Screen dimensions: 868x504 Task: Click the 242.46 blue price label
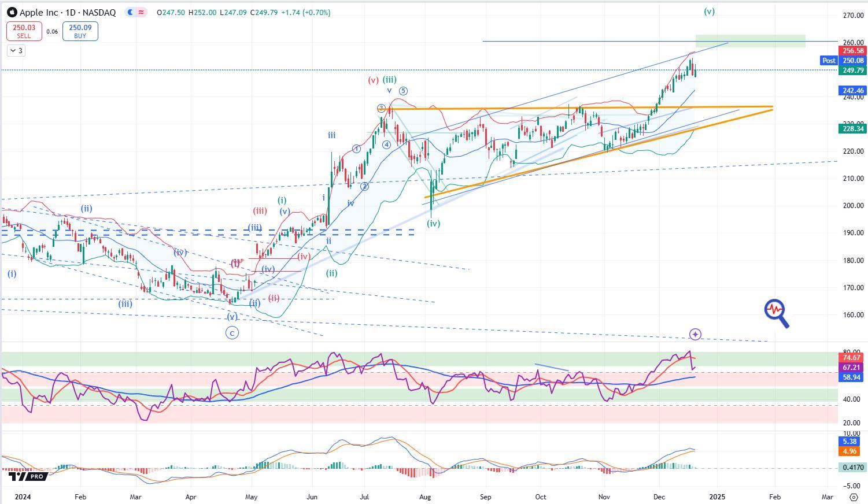click(853, 91)
